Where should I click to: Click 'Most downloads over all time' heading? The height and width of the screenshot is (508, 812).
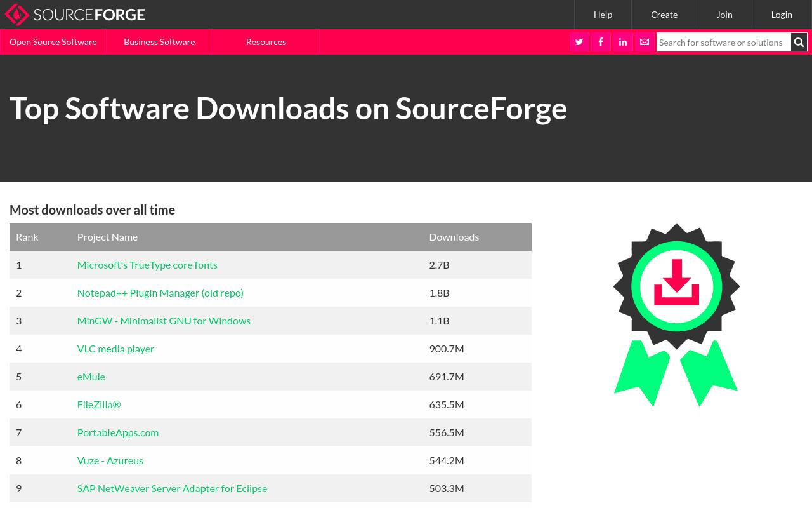tap(92, 210)
